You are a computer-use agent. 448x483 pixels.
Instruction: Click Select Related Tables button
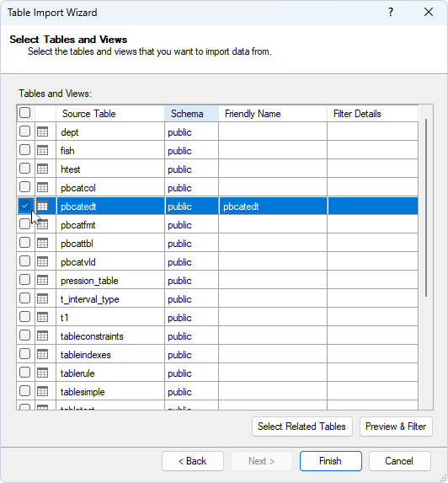301,427
